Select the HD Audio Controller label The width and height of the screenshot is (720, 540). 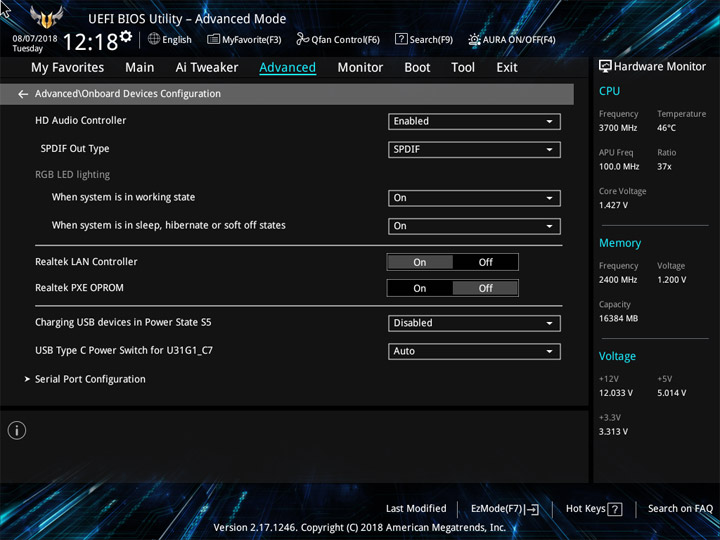tap(80, 120)
